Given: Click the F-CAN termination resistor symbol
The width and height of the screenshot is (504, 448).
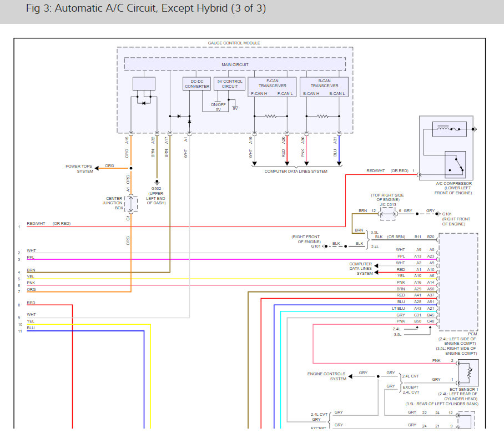Looking at the screenshot, I should [x=271, y=116].
